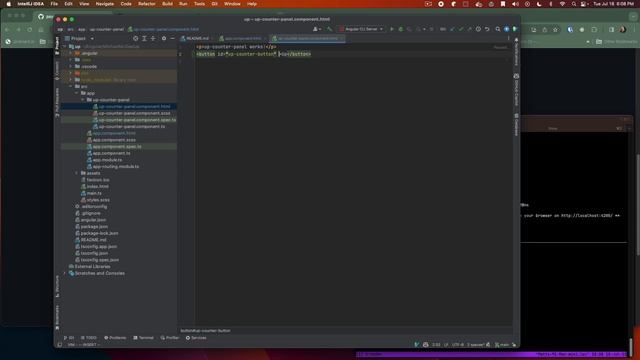Click the main Git branch widget in status bar
Screen dimensions: 640x360
pyautogui.click(x=502, y=345)
